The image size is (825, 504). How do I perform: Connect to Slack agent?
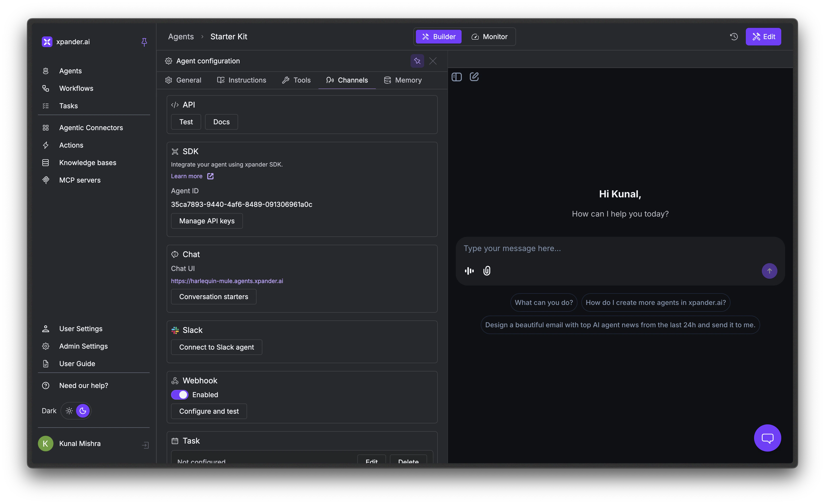click(x=216, y=347)
